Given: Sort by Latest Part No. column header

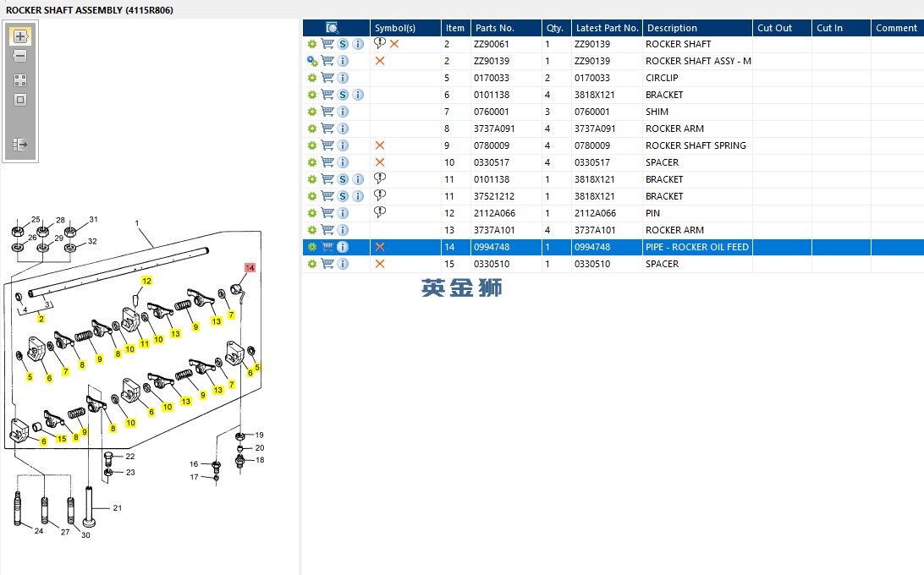Looking at the screenshot, I should (607, 28).
